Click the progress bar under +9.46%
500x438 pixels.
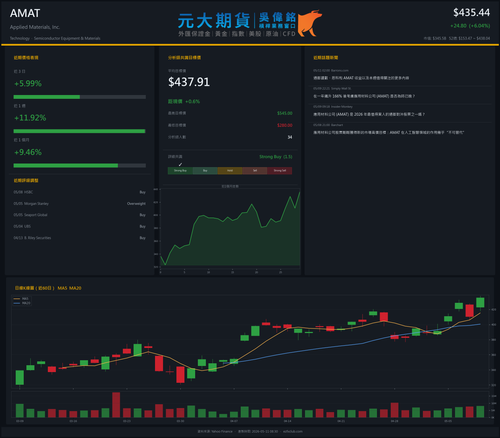[x=80, y=166]
